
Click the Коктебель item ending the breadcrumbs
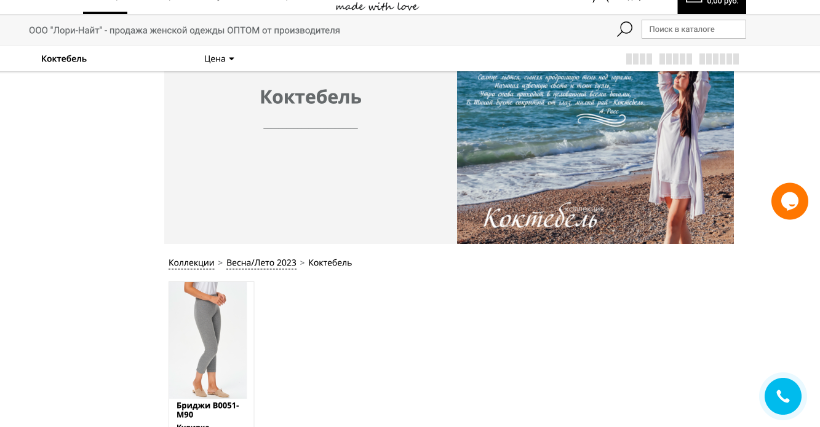pyautogui.click(x=330, y=263)
